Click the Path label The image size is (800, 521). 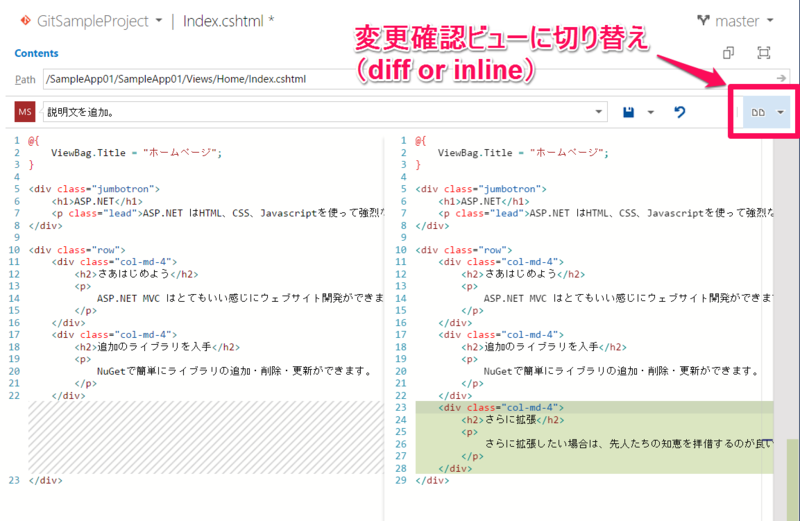(x=25, y=79)
